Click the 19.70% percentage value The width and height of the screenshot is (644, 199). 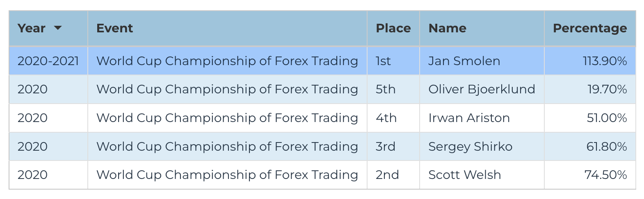(607, 89)
